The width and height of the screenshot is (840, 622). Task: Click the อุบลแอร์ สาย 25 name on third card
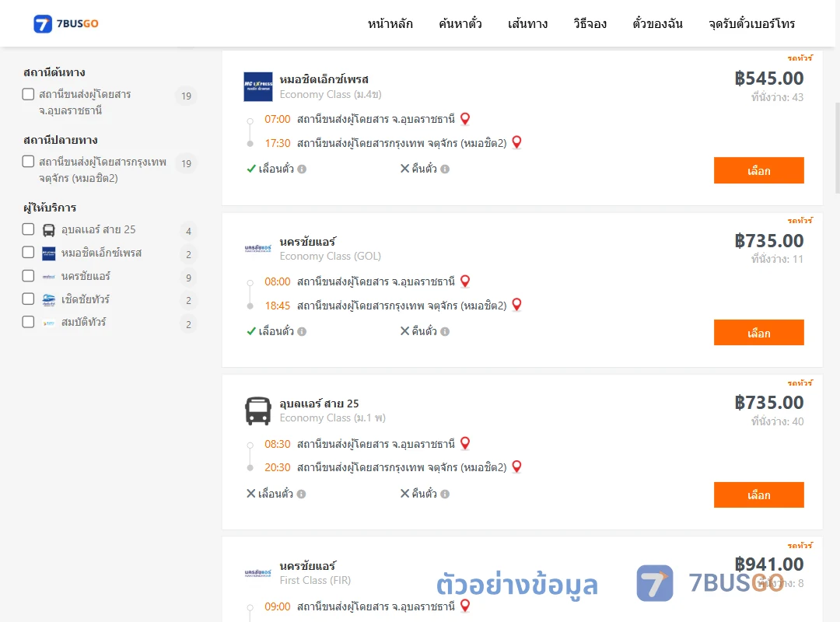coord(320,404)
